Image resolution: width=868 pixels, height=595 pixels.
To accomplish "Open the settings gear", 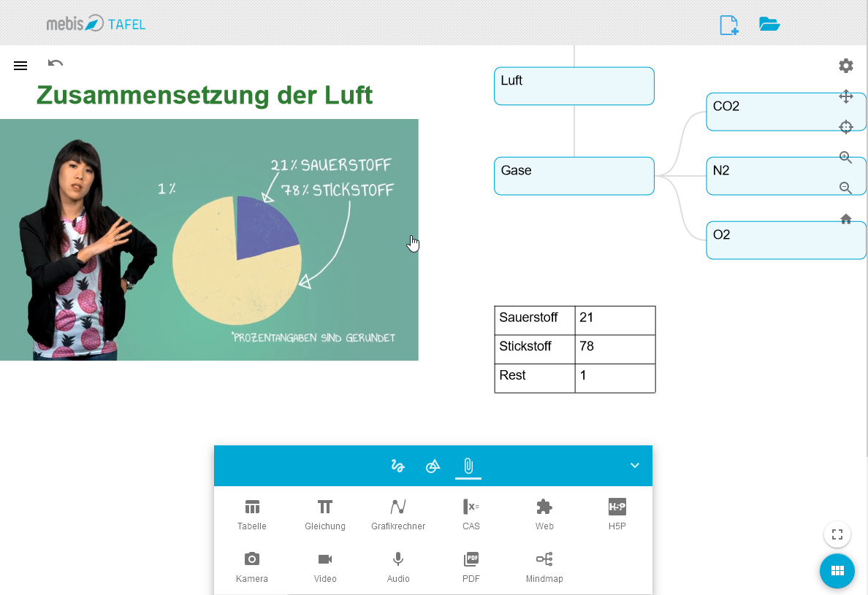I will [x=846, y=66].
